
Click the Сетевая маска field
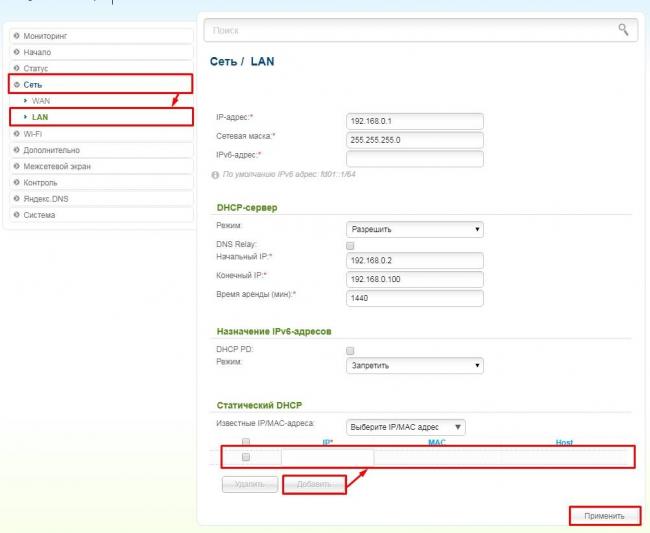[415, 140]
